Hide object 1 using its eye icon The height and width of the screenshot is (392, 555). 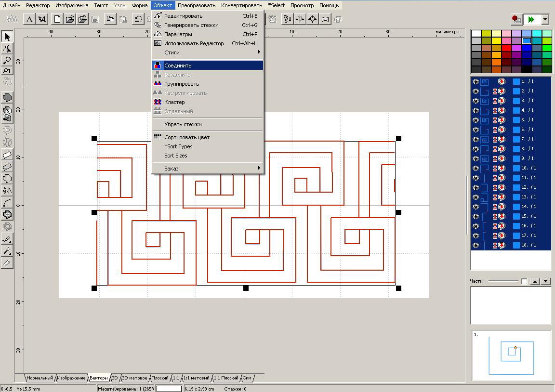[x=476, y=82]
